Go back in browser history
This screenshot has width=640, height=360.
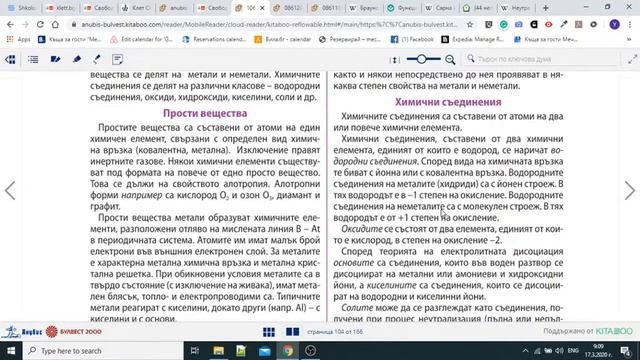tap(10, 24)
